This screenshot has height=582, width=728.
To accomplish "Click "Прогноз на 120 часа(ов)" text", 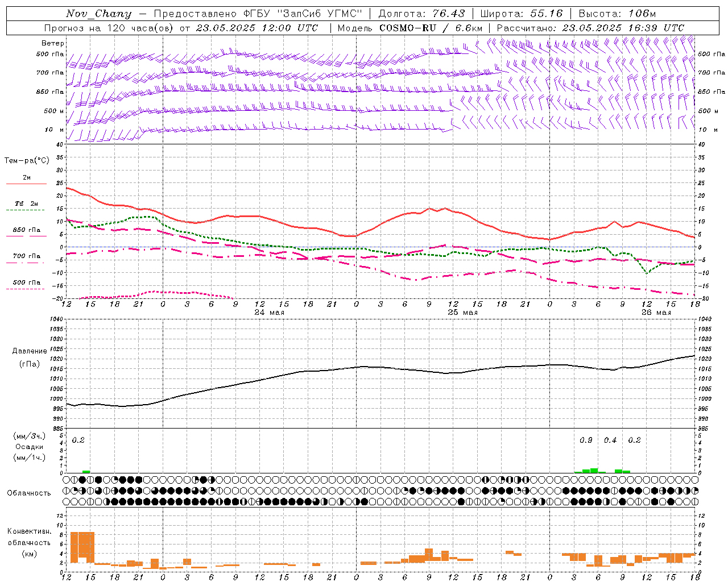I will pos(109,28).
